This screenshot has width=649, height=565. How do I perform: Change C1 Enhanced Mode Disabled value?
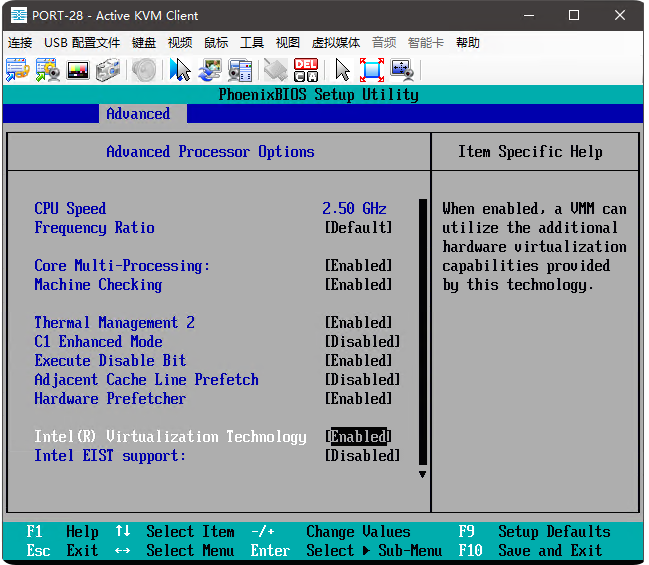click(x=362, y=342)
